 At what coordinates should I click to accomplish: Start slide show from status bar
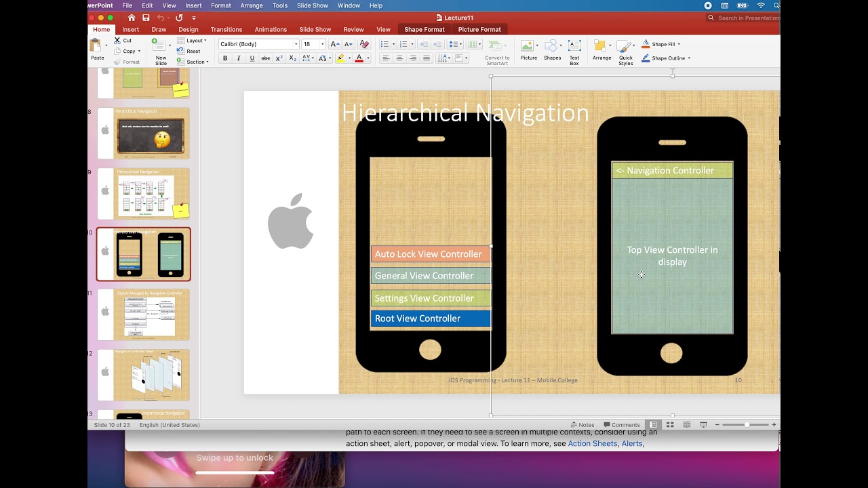(703, 425)
